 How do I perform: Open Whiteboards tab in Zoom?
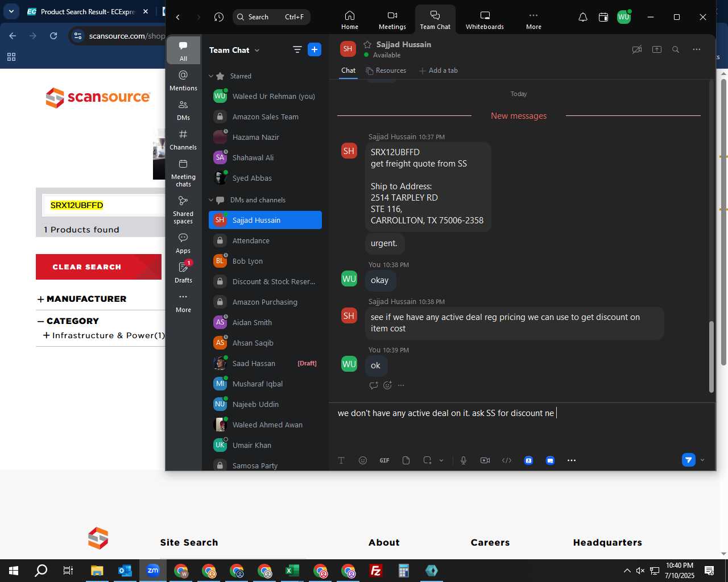point(485,20)
